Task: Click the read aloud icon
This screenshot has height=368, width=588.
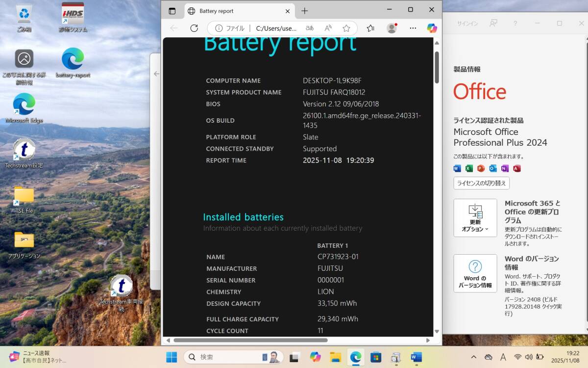Action: coord(328,28)
